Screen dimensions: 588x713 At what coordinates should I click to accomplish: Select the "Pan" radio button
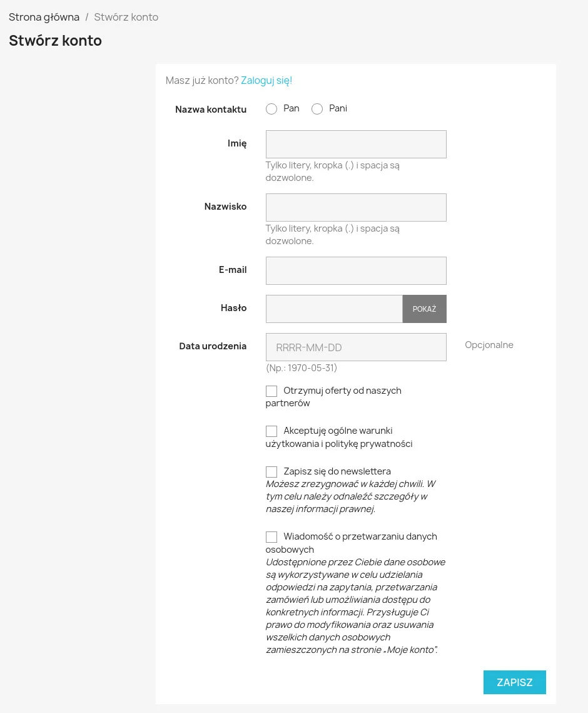tap(271, 109)
